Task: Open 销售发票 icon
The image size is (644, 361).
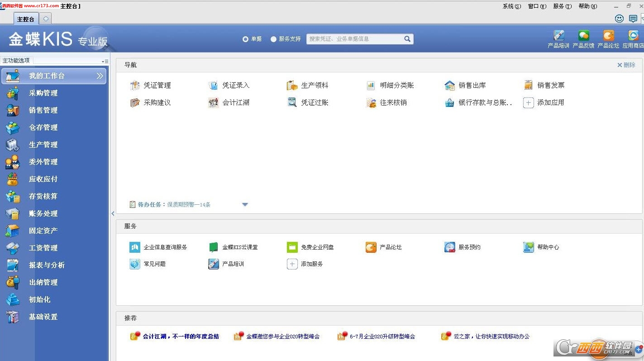Action: (x=528, y=85)
